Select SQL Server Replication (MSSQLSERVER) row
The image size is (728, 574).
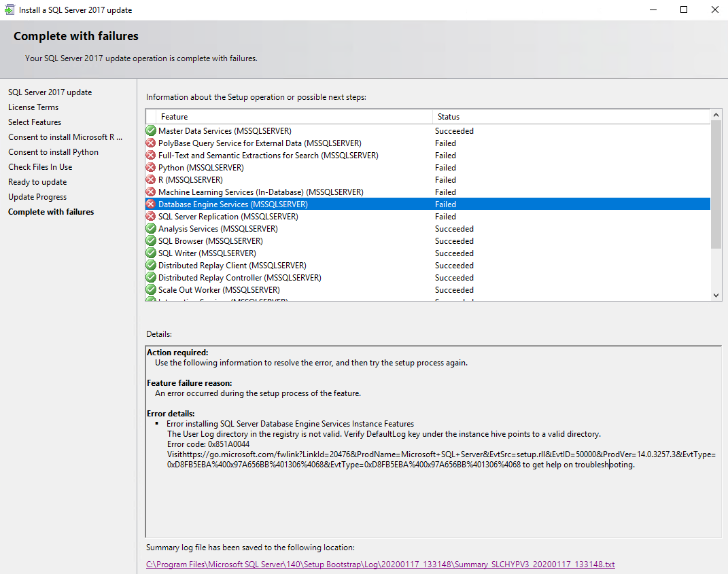point(428,216)
